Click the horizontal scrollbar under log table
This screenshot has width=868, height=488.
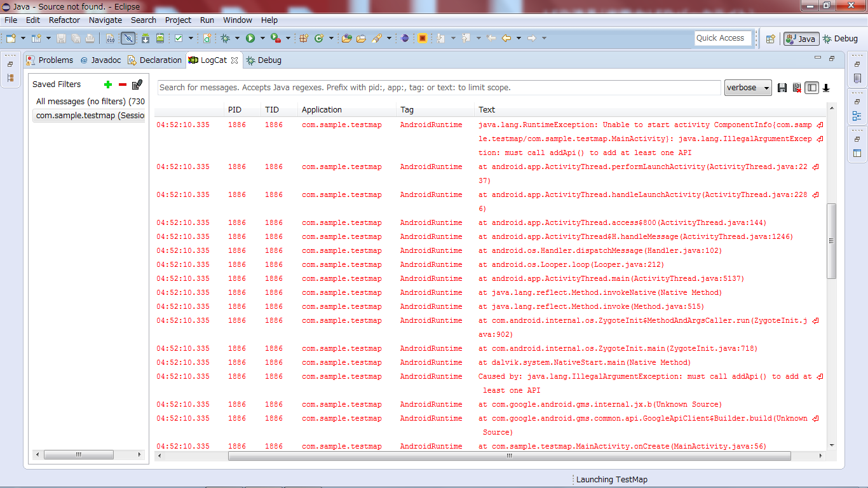[510, 456]
